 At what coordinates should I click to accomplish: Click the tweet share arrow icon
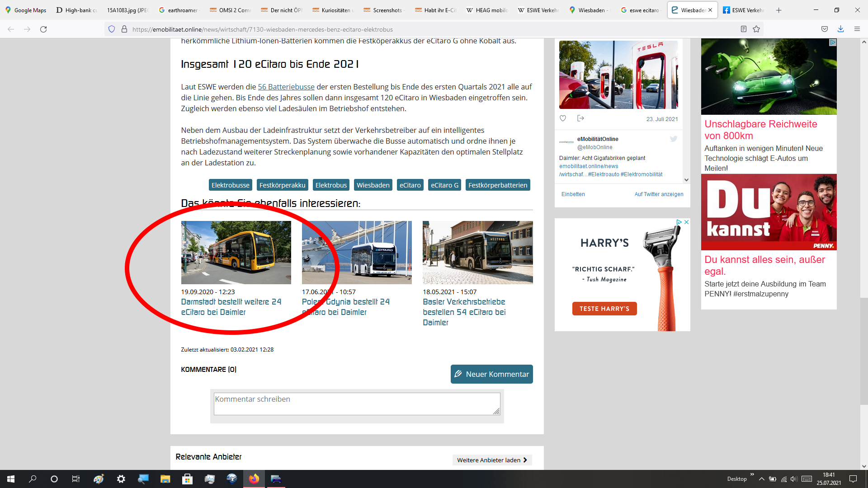tap(581, 118)
